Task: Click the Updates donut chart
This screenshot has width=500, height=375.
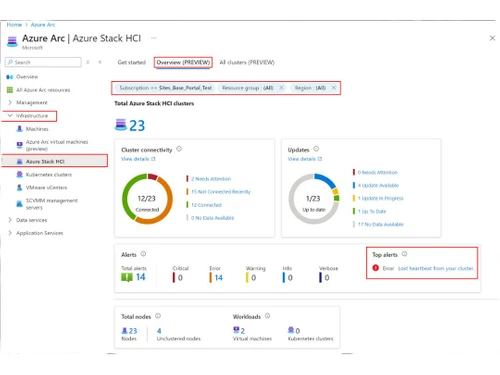Action: [314, 198]
